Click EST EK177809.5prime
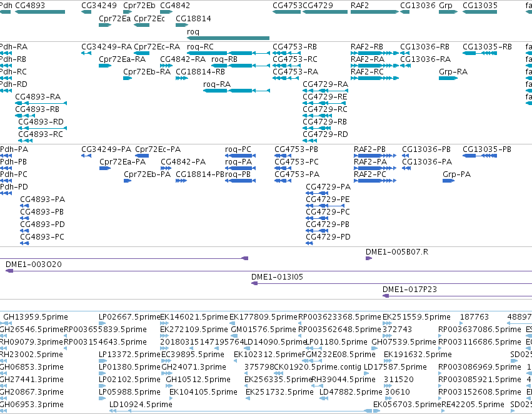The image size is (532, 414). 263,317
